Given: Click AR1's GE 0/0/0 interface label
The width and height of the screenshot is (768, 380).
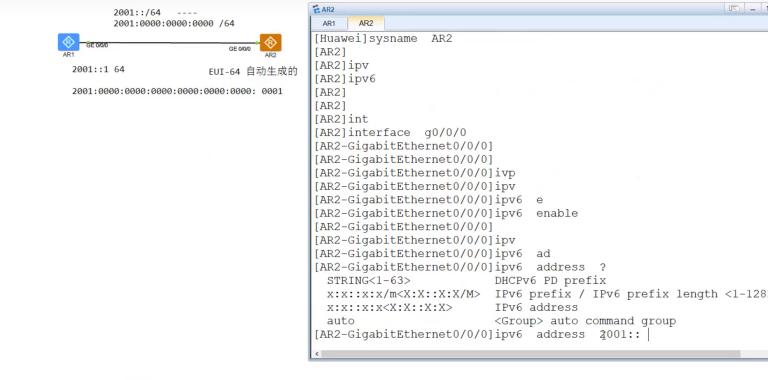Looking at the screenshot, I should click(97, 46).
